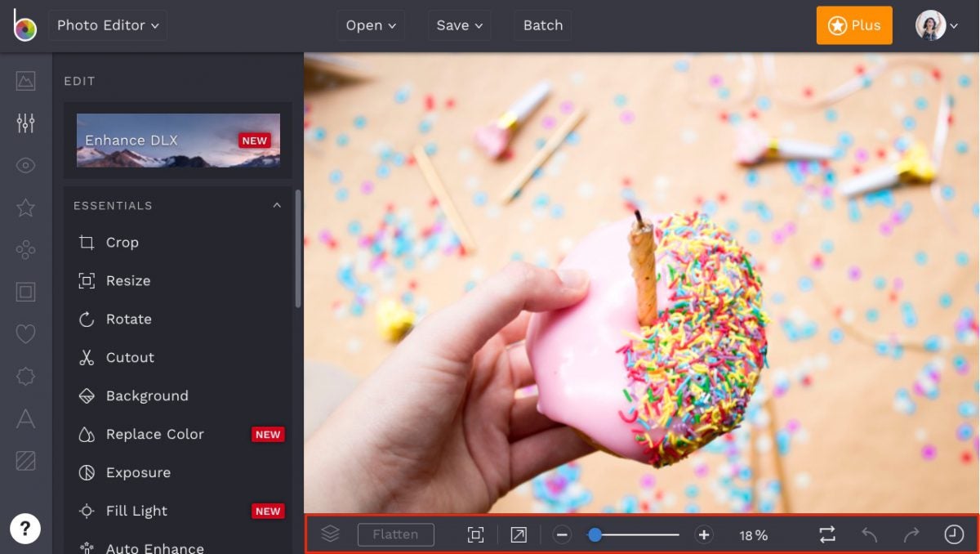Open the Layers manager in the bottom toolbar
980x554 pixels.
point(330,534)
